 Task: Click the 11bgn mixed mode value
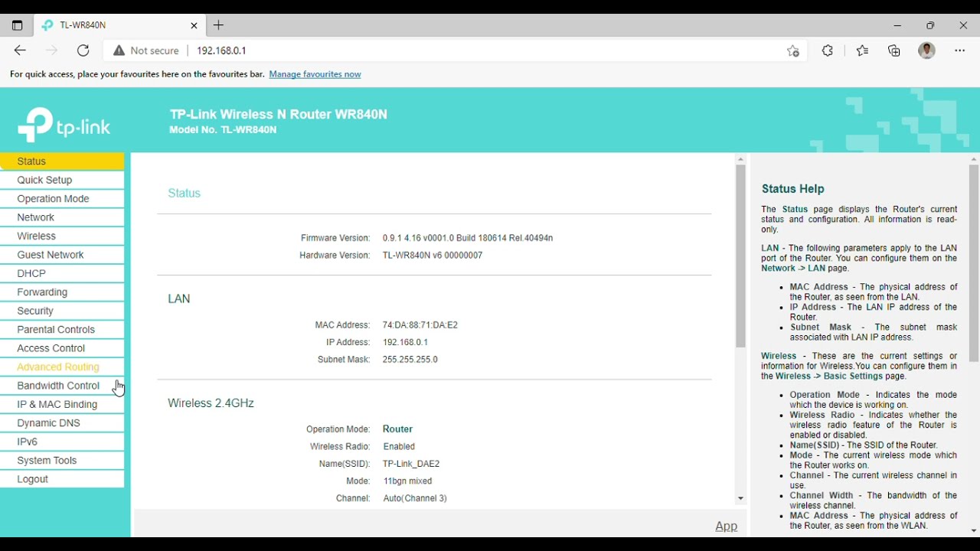[x=408, y=481]
